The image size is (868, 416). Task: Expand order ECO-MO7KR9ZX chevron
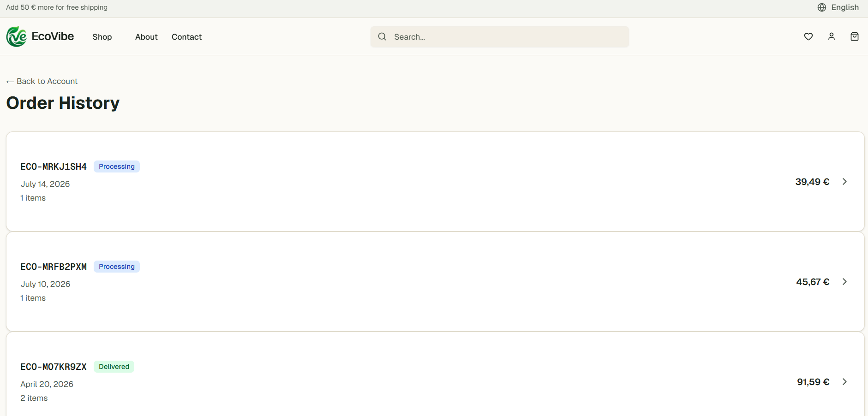tap(844, 382)
